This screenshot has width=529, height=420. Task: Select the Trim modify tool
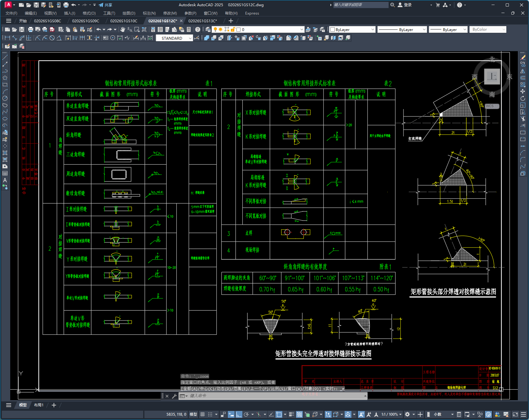point(523,119)
